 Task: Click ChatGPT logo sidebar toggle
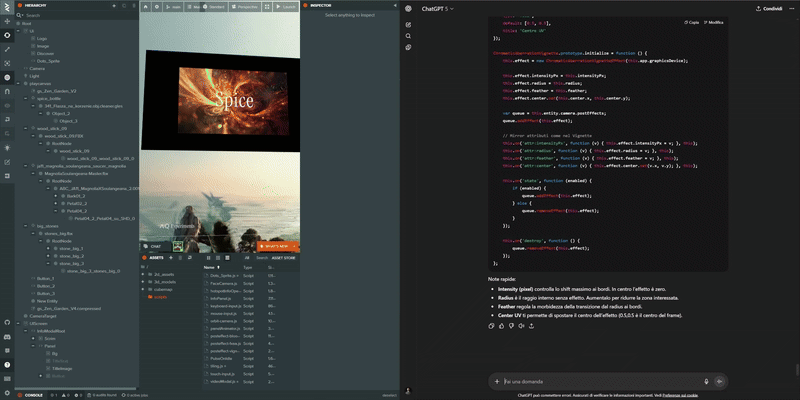pyautogui.click(x=408, y=9)
